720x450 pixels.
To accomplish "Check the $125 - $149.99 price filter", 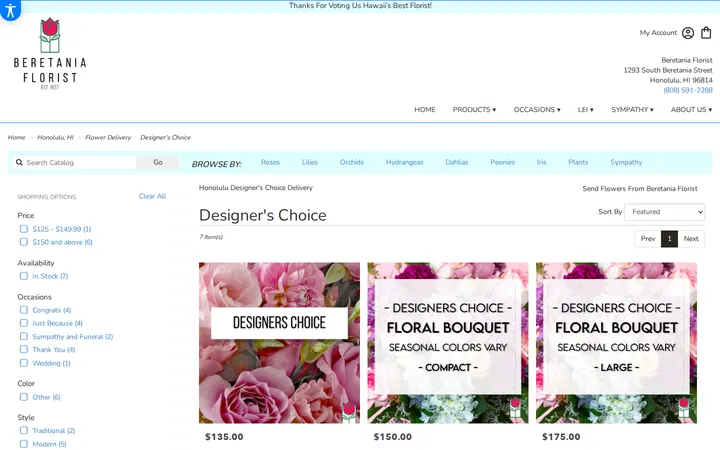I will coord(24,229).
